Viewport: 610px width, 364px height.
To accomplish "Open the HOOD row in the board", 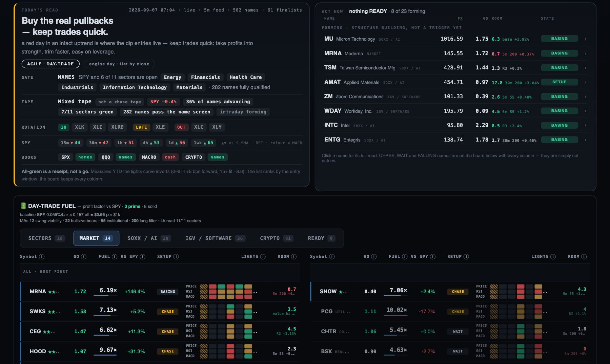I will tap(160, 351).
